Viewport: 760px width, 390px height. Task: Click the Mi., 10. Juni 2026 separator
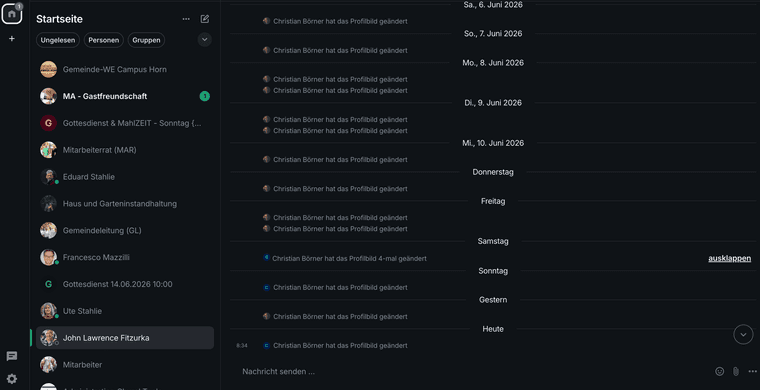coord(493,143)
